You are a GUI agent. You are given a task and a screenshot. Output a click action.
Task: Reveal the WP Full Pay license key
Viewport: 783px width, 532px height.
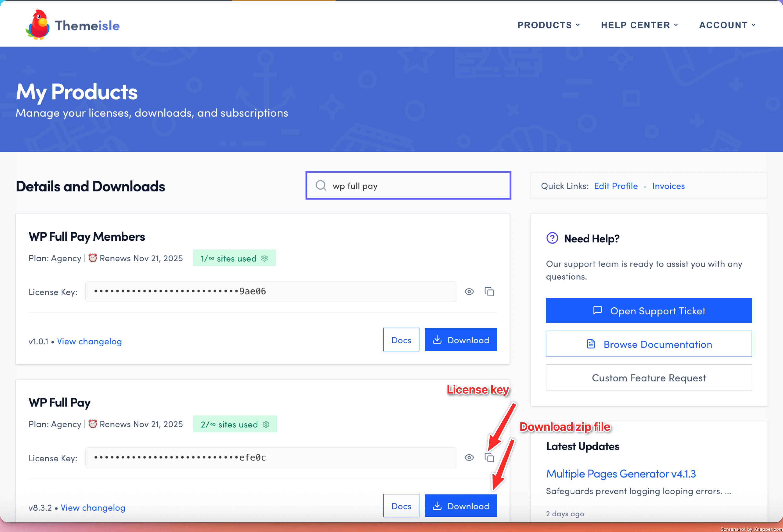[x=469, y=458]
